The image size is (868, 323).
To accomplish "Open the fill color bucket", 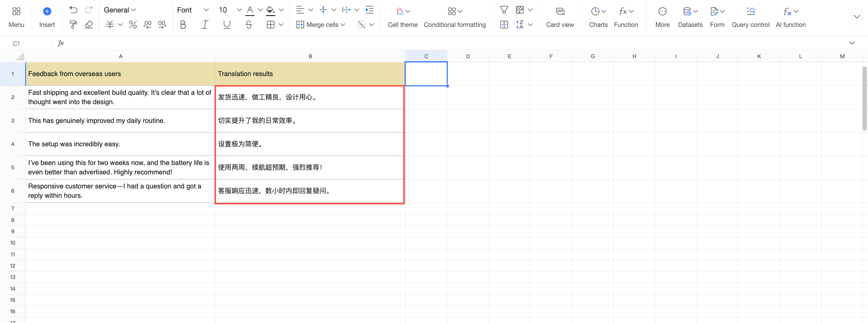I will 271,10.
